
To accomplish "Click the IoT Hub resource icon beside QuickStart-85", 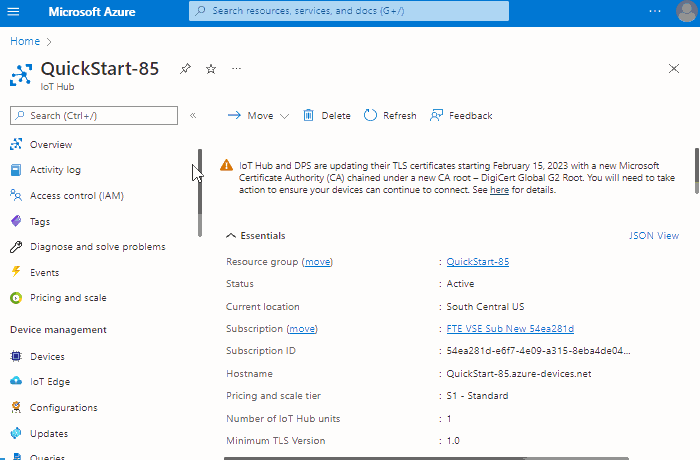I will point(21,75).
